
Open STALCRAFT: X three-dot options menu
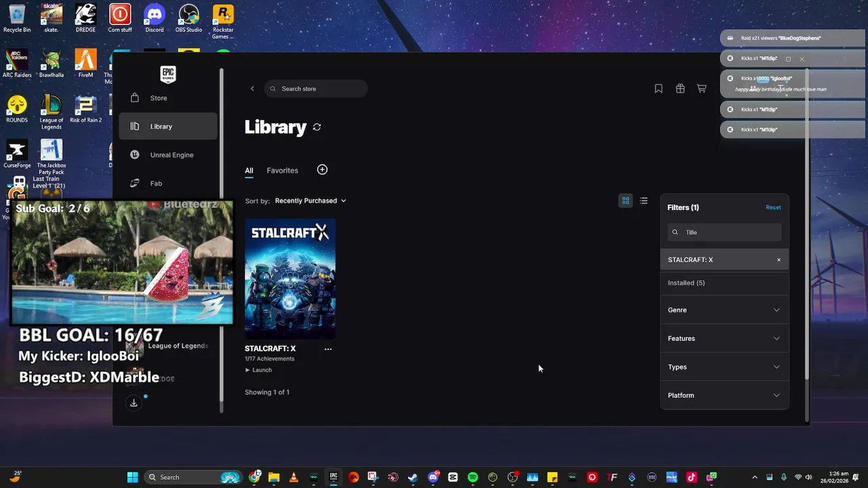click(x=328, y=349)
